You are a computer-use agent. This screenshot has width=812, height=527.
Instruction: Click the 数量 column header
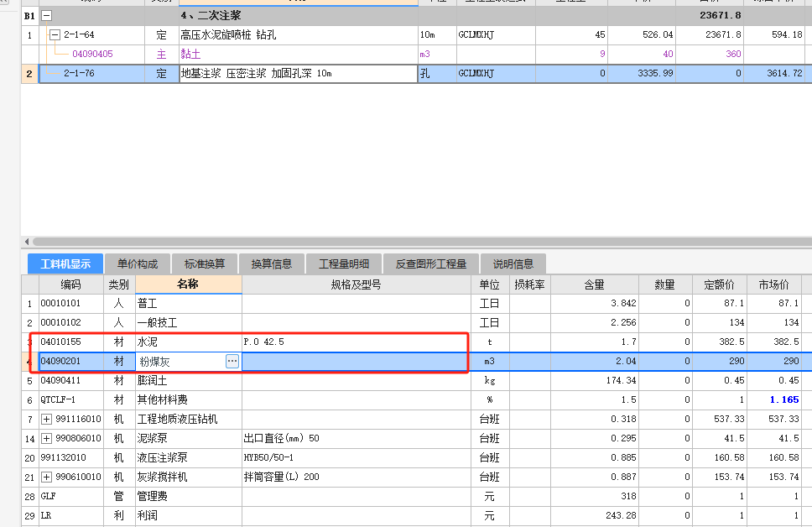(665, 284)
